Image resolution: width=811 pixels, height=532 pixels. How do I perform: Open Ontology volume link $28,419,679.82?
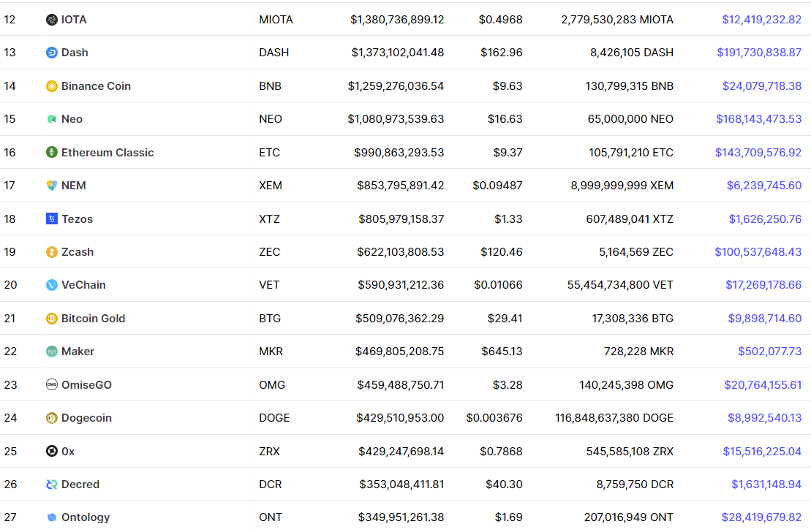[761, 517]
